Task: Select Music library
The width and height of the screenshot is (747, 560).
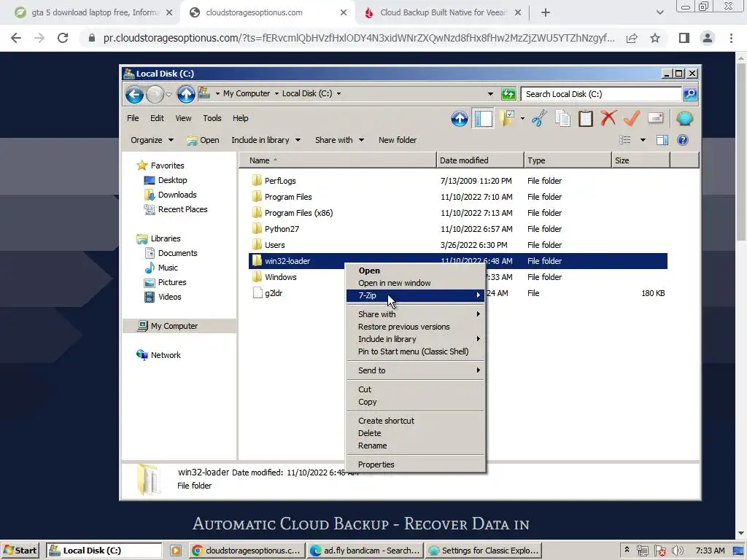Action: pos(161,268)
